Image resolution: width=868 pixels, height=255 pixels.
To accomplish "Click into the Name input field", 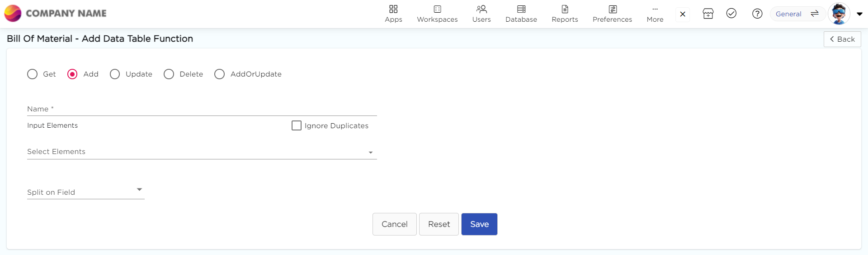I will tap(202, 109).
